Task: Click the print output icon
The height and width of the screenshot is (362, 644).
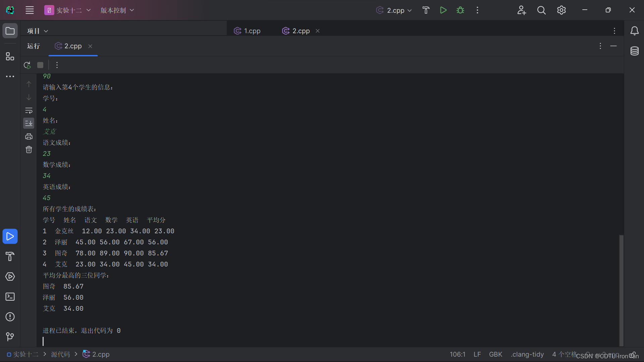Action: tap(29, 136)
